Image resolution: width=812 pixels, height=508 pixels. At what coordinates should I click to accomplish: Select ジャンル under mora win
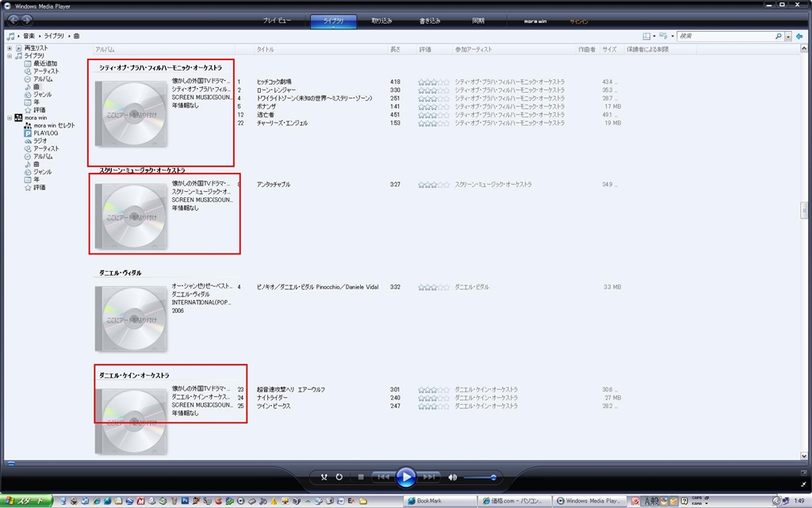[x=43, y=172]
